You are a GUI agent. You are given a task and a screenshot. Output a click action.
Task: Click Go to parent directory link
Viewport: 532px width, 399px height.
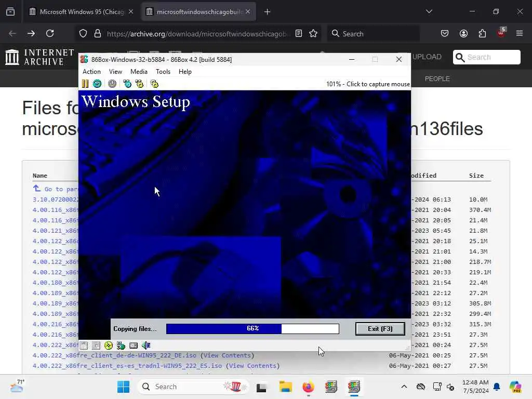click(55, 189)
